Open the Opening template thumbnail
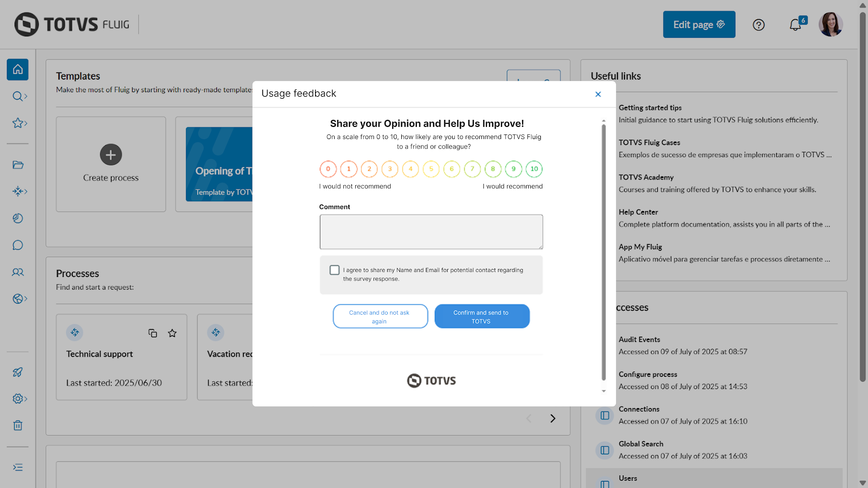Image resolution: width=868 pixels, height=488 pixels. coord(219,164)
